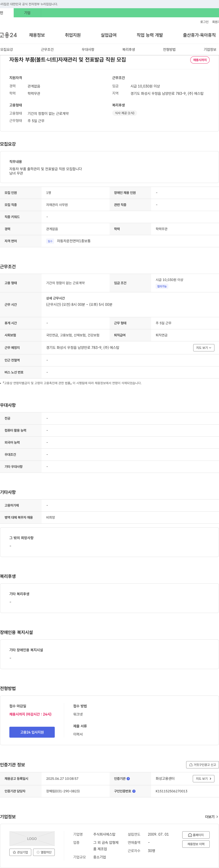Viewport: 219px width, 868px height.
Task: Click the block icon on 열람차단
Action: pos(38,852)
